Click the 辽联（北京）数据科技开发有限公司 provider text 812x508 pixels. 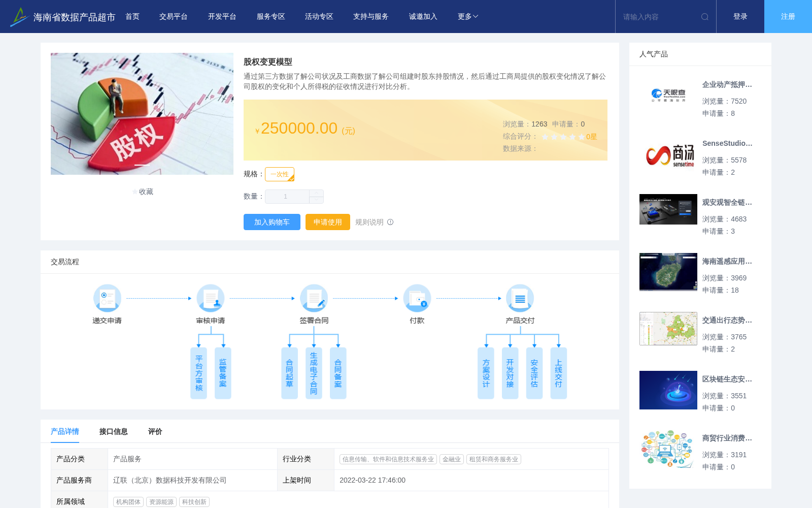[x=170, y=481]
